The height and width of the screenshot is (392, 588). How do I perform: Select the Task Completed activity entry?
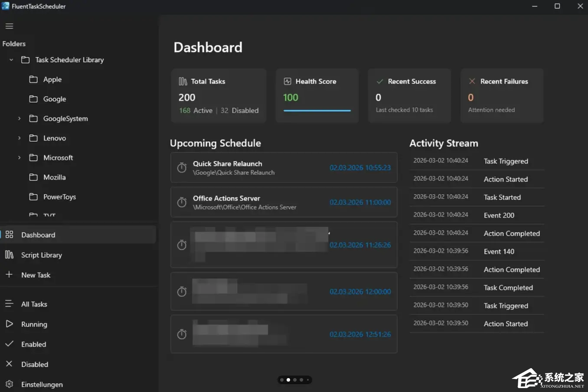pos(477,287)
